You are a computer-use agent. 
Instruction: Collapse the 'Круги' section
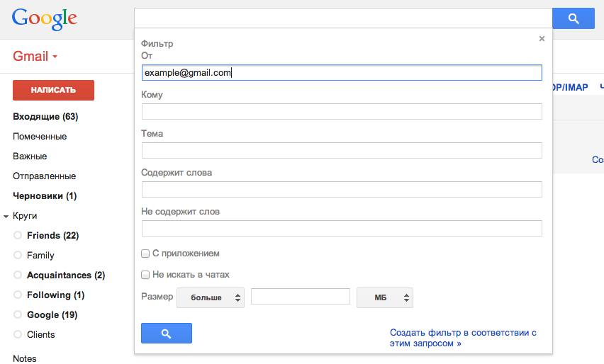pyautogui.click(x=6, y=216)
